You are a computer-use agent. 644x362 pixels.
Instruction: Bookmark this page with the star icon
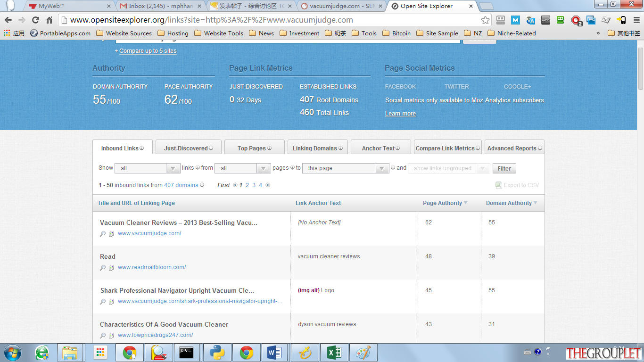click(x=485, y=20)
